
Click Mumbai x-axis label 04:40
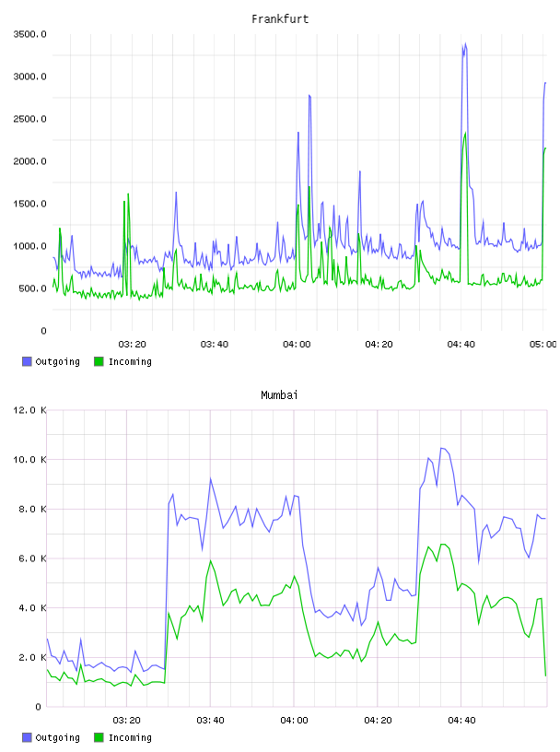pyautogui.click(x=461, y=721)
